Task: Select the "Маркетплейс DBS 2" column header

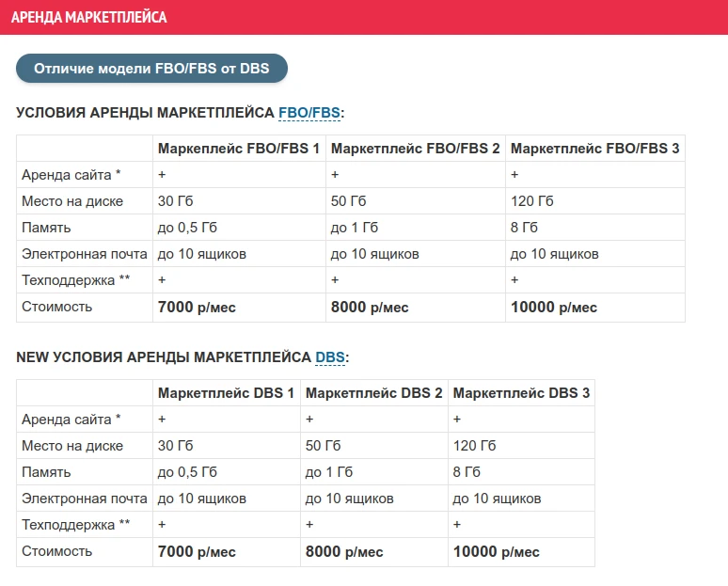Action: pos(374,393)
